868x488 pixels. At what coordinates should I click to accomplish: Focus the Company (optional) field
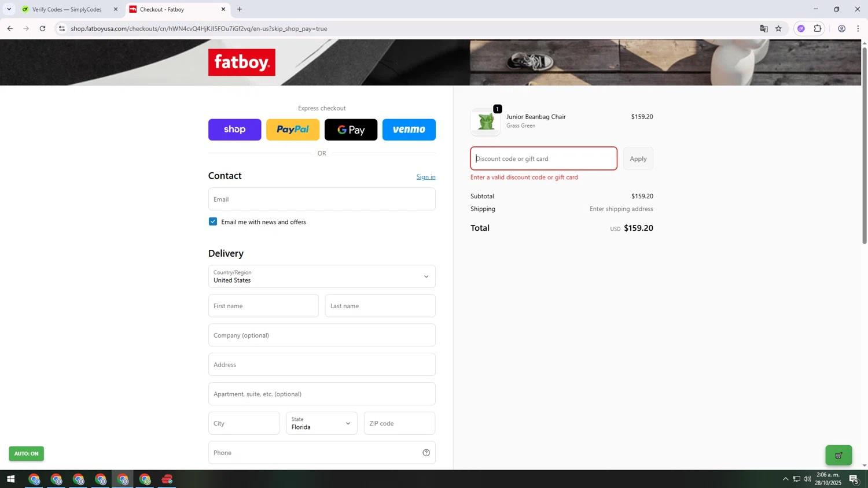[322, 335]
